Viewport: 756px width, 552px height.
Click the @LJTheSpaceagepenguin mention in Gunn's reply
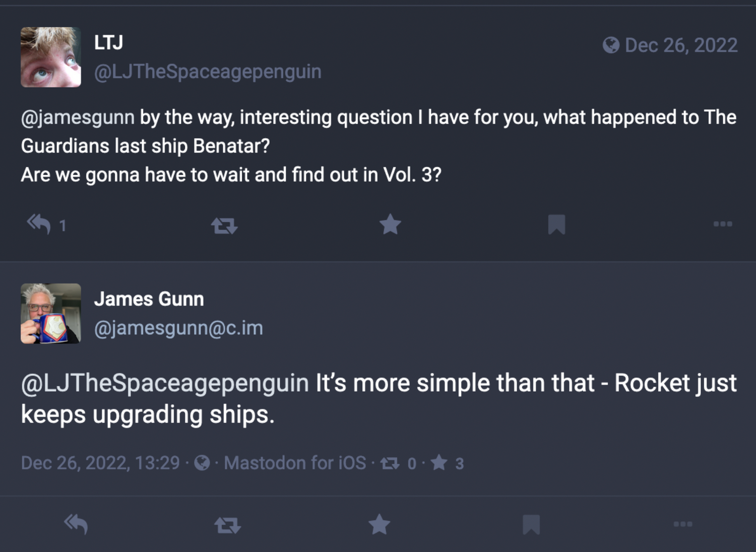click(165, 383)
